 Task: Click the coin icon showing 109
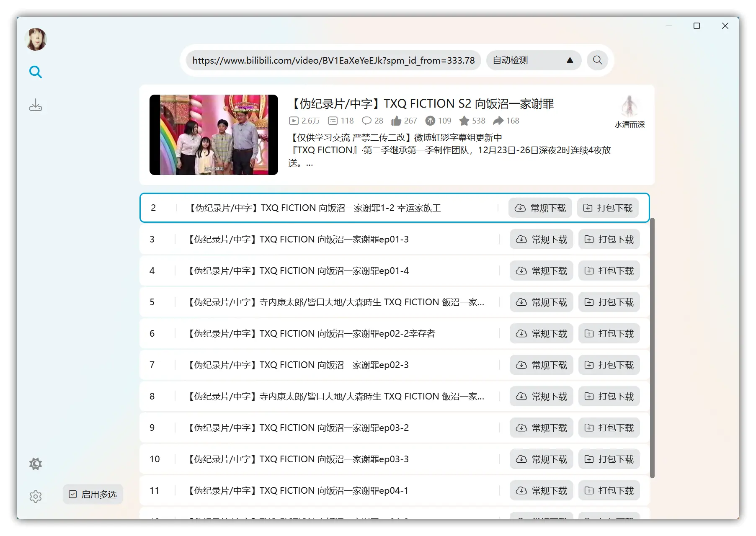tap(430, 121)
